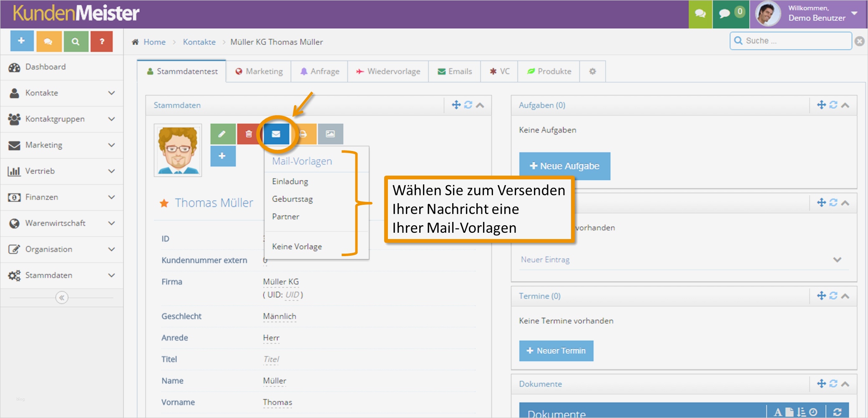Click the Neuer Termin button
The width and height of the screenshot is (868, 418).
(x=556, y=351)
